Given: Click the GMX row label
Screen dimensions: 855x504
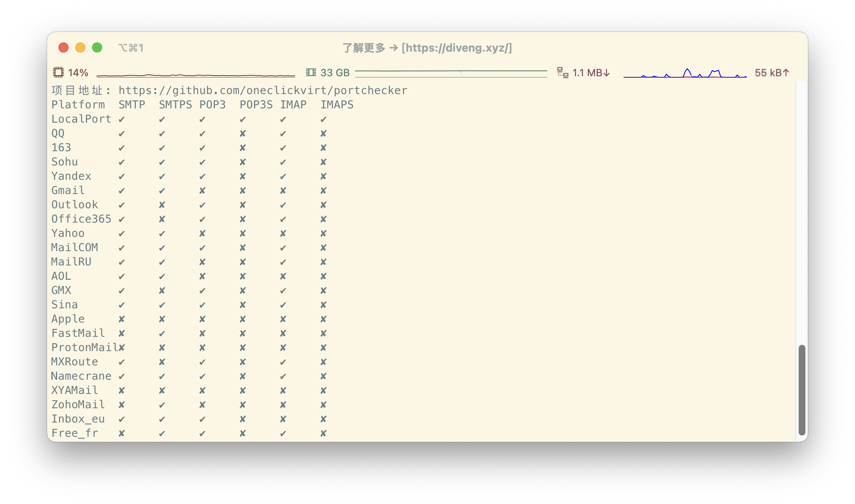Looking at the screenshot, I should [x=61, y=290].
